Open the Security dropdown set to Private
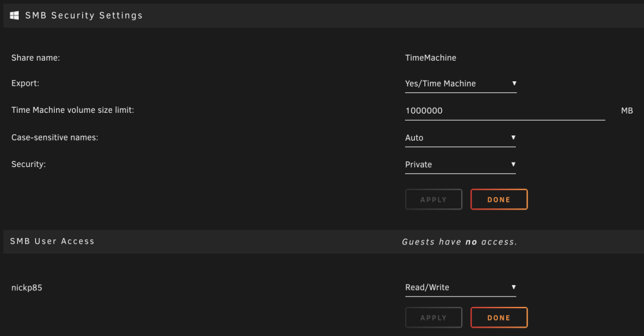This screenshot has width=644, height=336. [x=460, y=165]
